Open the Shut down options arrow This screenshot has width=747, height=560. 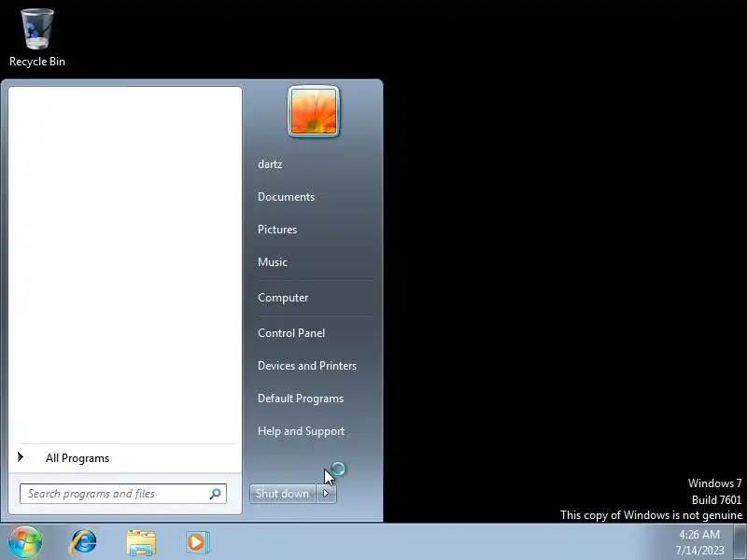tap(326, 494)
